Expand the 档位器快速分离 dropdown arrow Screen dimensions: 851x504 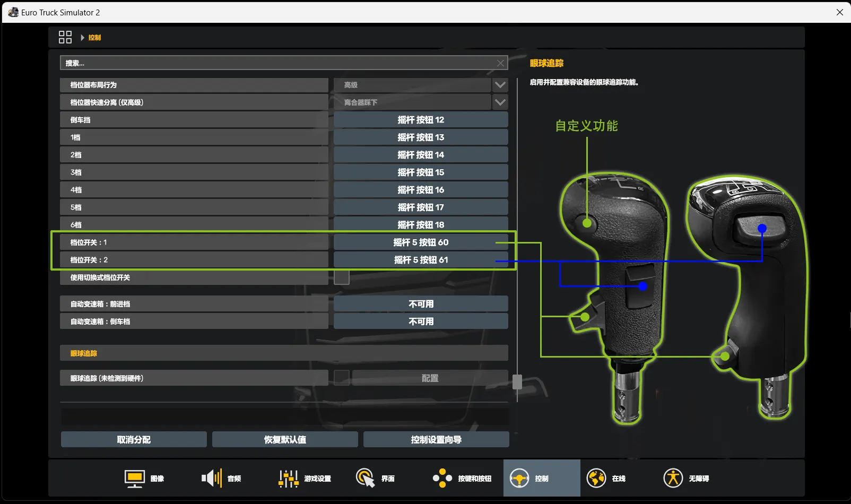500,102
